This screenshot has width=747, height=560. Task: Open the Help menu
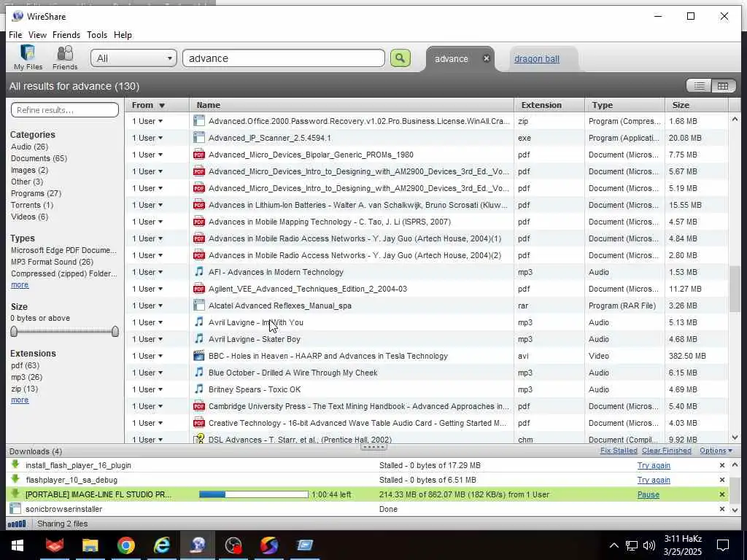[123, 35]
